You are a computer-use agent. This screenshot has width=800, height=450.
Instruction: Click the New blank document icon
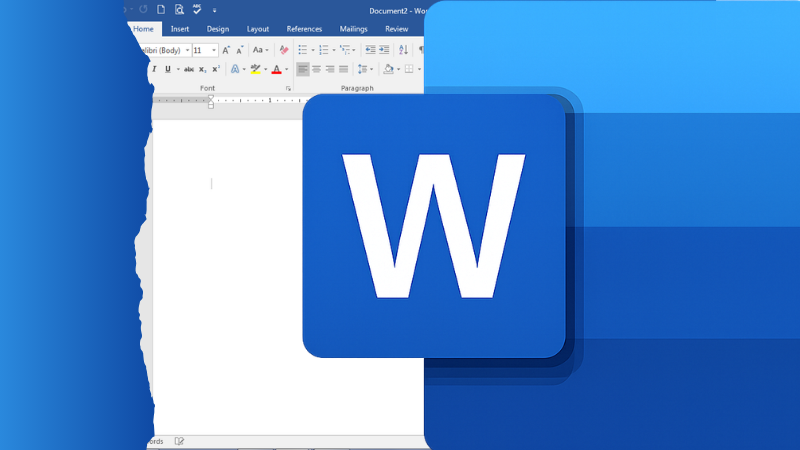point(161,10)
